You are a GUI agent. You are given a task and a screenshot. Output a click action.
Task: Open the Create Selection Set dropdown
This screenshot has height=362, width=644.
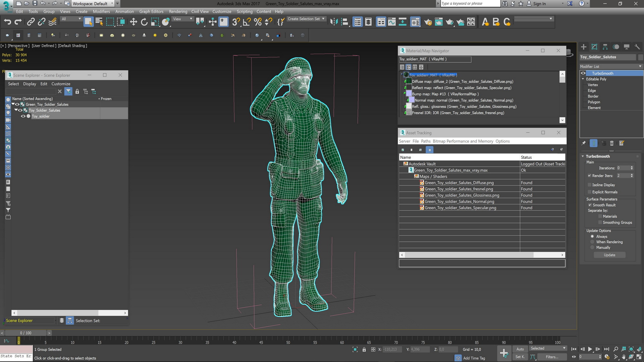pos(306,19)
